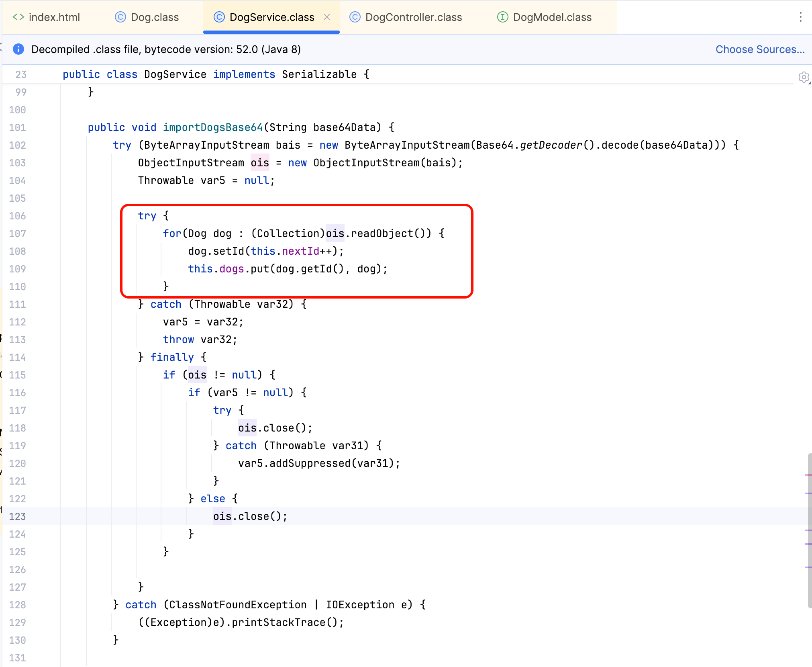812x667 pixels.
Task: Click the DogController.class class icon
Action: 355,17
